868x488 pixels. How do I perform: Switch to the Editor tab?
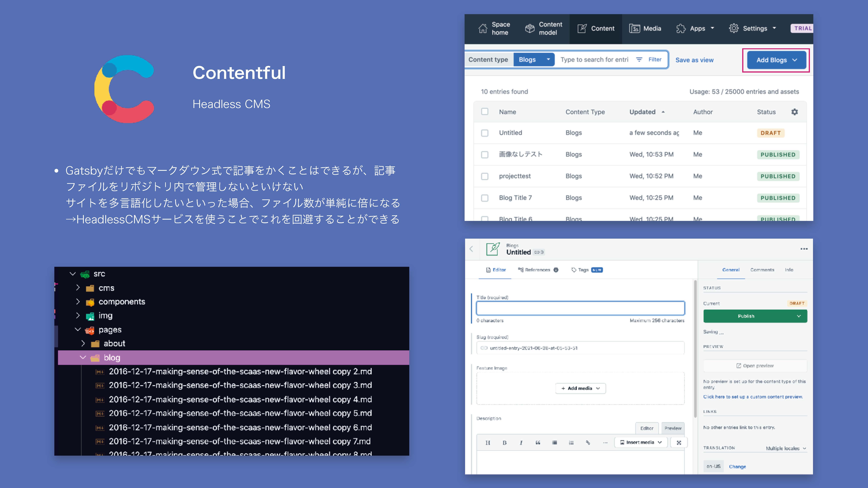(496, 270)
